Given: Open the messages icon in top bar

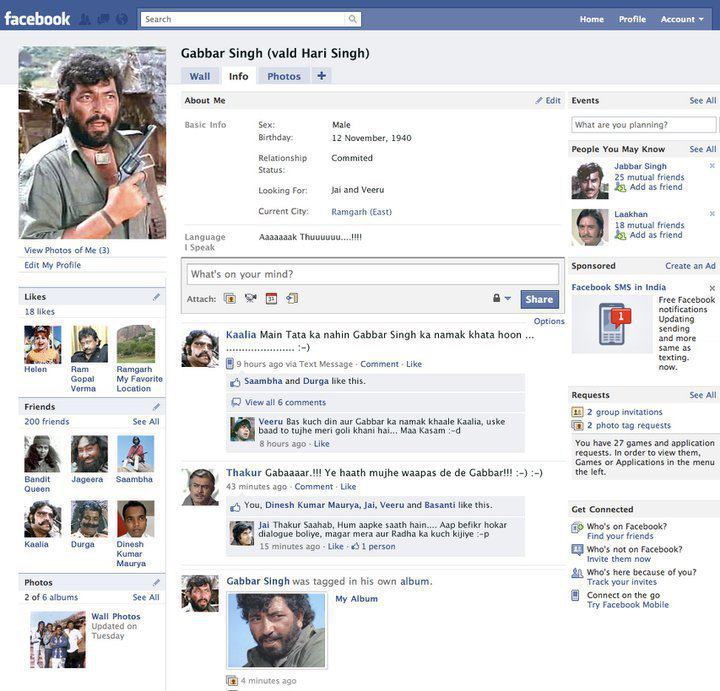Looking at the screenshot, I should pos(103,19).
